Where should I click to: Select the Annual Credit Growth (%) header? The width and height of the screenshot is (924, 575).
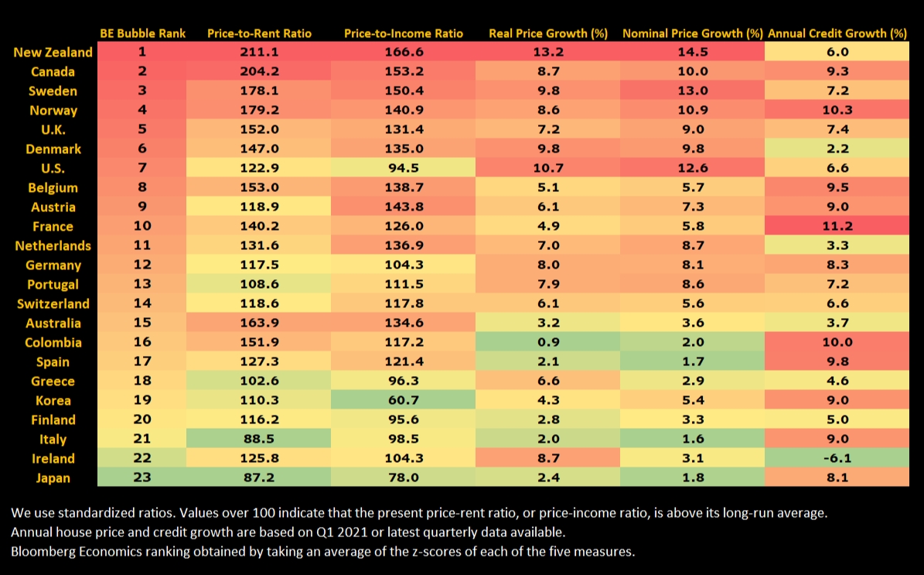pyautogui.click(x=837, y=33)
